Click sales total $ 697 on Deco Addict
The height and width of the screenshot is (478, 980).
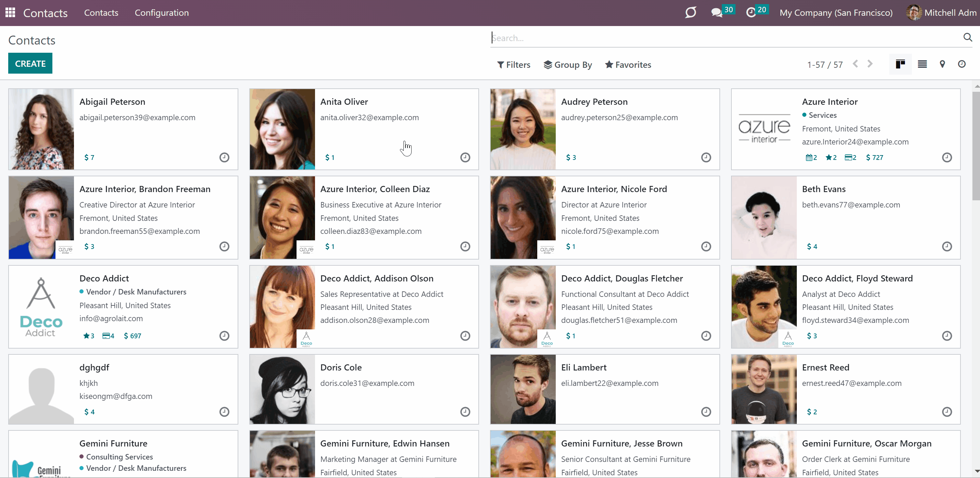133,336
